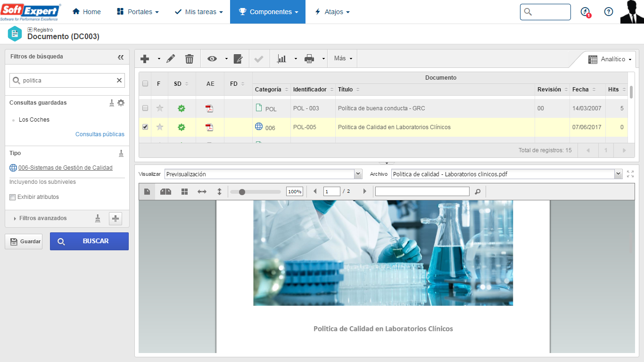The width and height of the screenshot is (644, 362).
Task: Click the printer icon in toolbar
Action: [x=309, y=58]
